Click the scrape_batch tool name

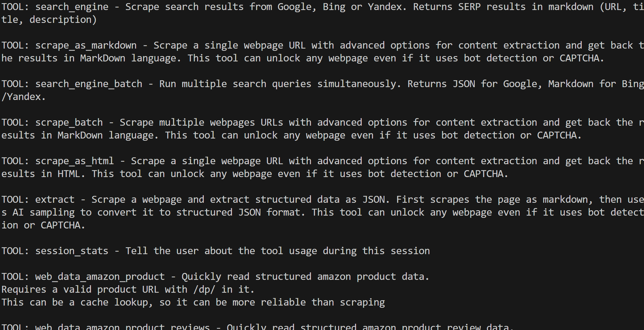[x=69, y=122]
